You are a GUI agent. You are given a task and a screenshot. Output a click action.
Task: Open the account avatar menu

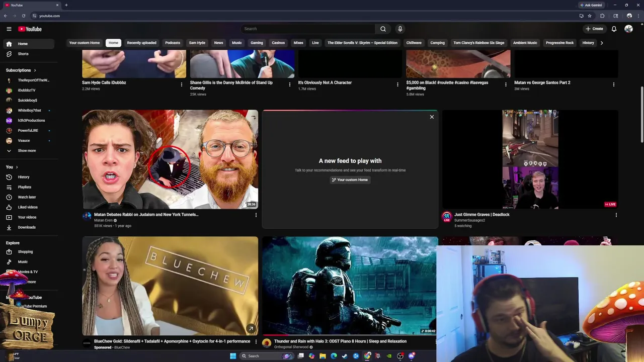pyautogui.click(x=628, y=29)
